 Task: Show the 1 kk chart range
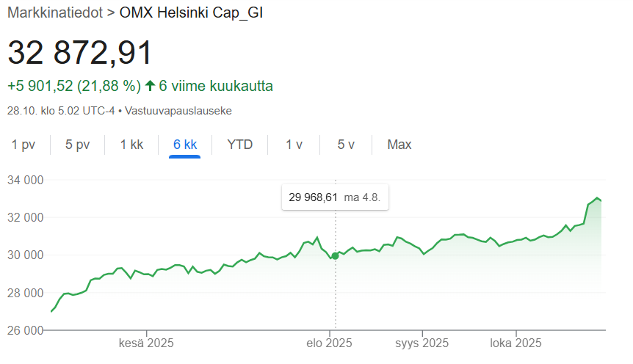click(131, 145)
